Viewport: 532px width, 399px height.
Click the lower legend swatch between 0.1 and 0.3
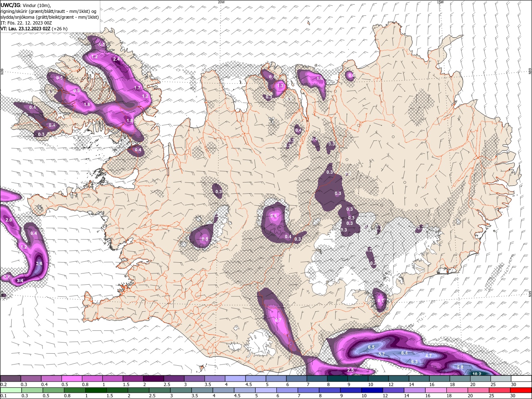(11, 390)
